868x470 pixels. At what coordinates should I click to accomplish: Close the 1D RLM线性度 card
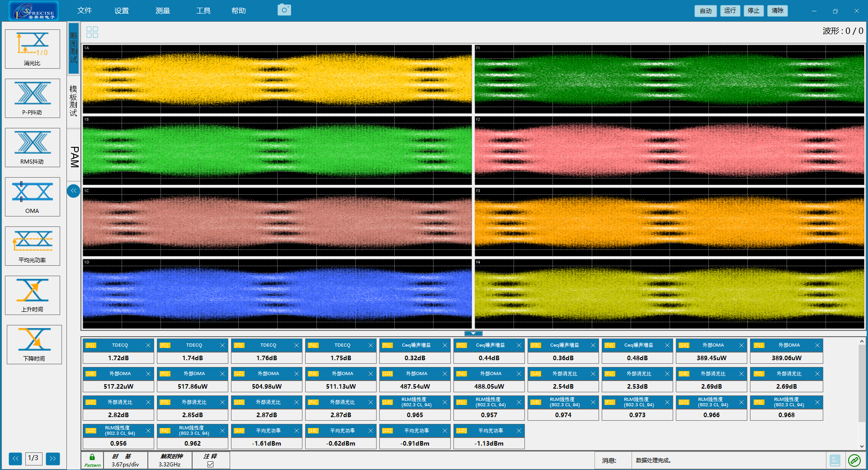click(x=148, y=431)
